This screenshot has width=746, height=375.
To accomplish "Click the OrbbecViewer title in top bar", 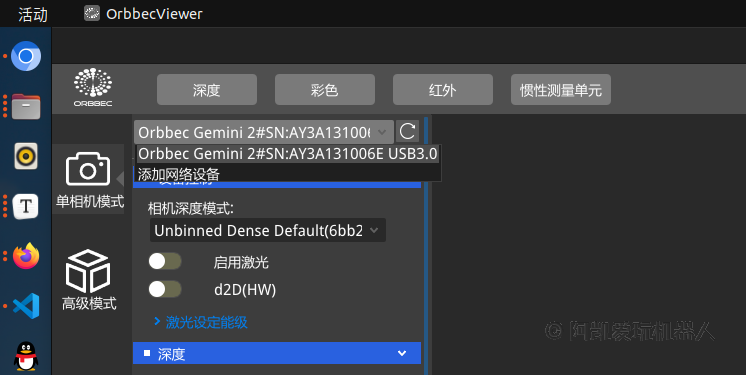I will point(154,14).
